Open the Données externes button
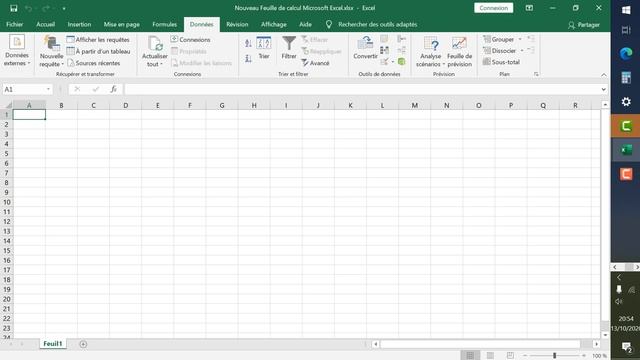The width and height of the screenshot is (640, 360). click(17, 51)
